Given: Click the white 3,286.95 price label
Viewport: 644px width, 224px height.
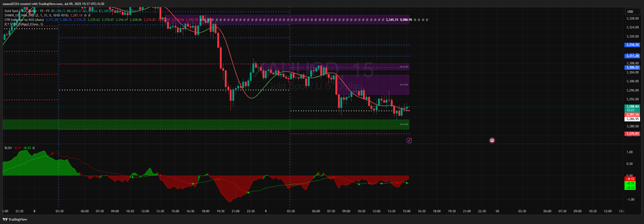Looking at the screenshot, I should click(632, 119).
